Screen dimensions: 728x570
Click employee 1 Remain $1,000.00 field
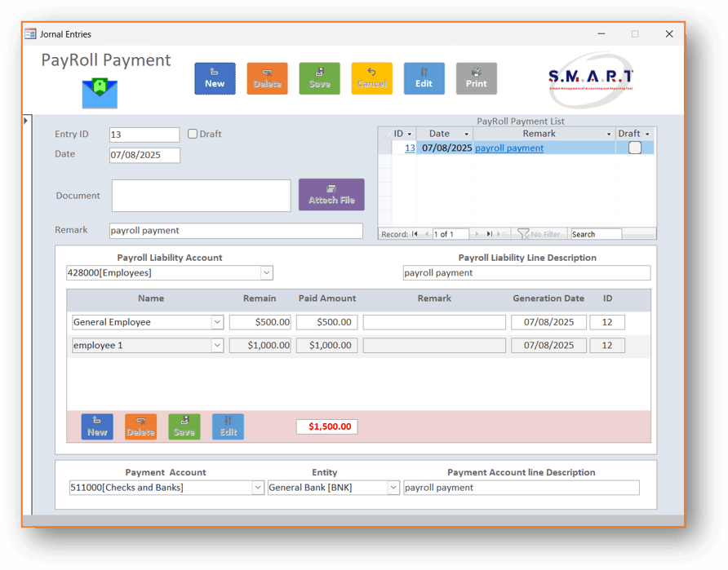pos(260,345)
